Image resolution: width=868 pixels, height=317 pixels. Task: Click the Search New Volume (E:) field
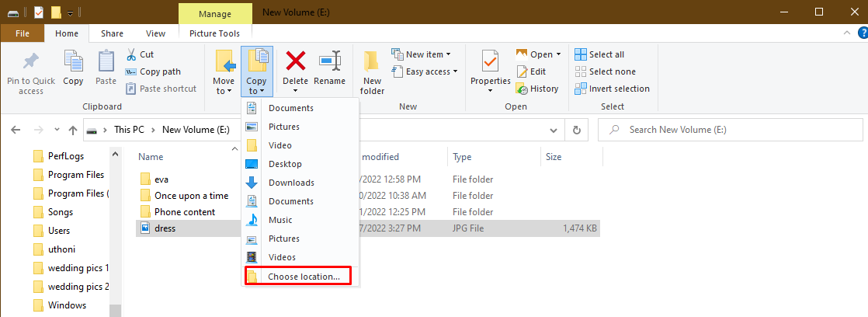[x=738, y=130]
